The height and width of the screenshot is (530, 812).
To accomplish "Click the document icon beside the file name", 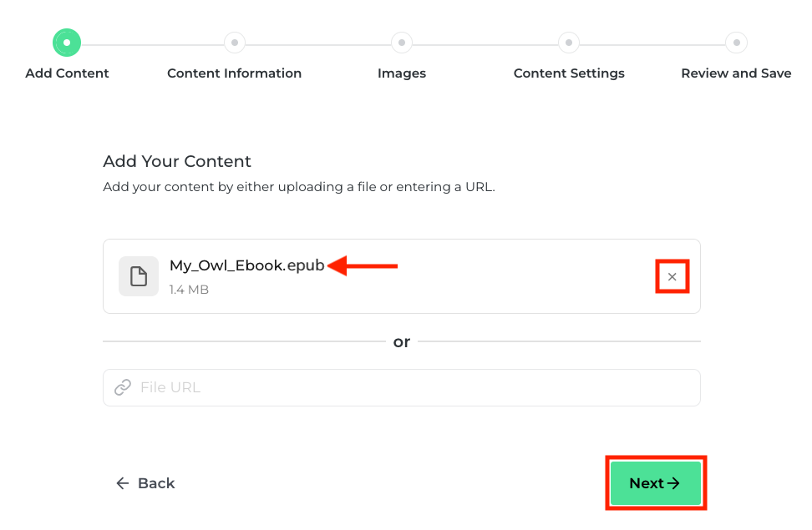I will click(x=139, y=276).
